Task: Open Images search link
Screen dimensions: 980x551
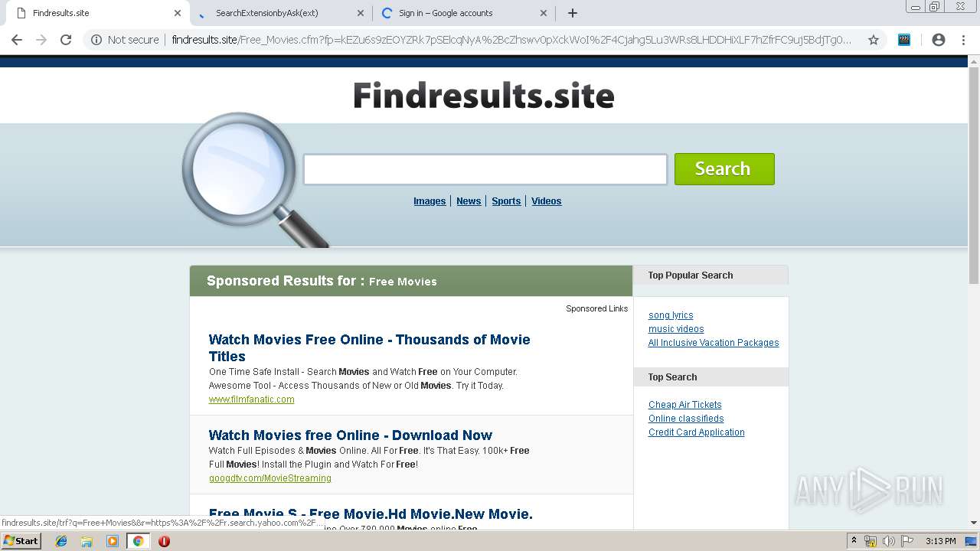Action: pos(430,201)
